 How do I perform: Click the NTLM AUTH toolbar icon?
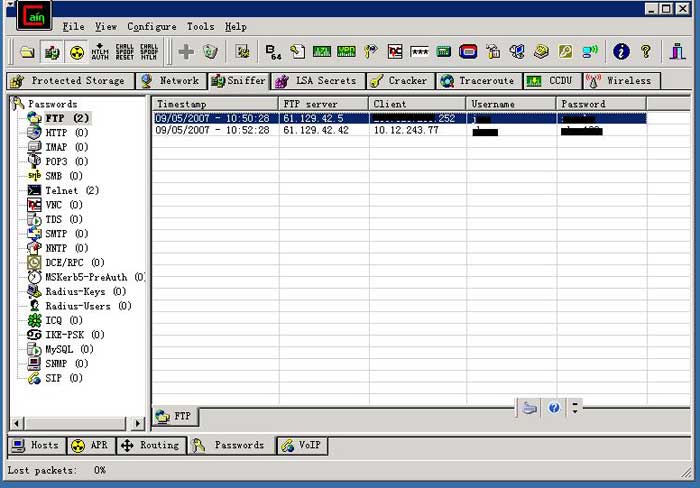tap(100, 52)
